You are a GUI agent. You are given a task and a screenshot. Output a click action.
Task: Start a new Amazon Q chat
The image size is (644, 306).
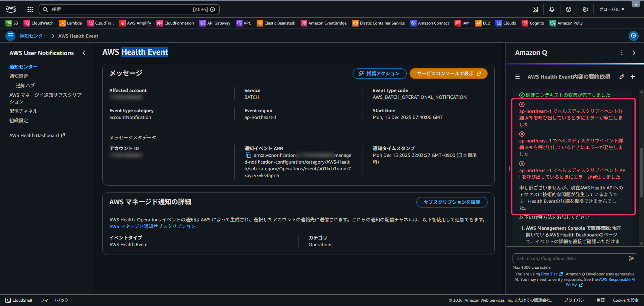(x=633, y=77)
